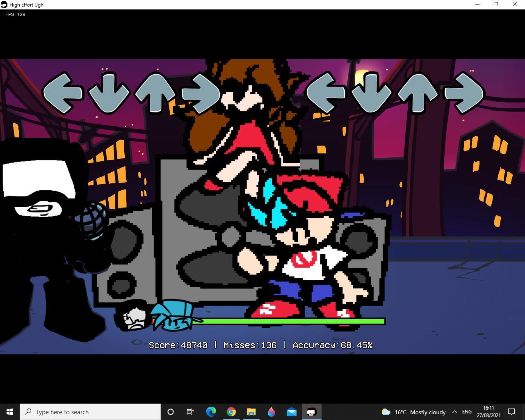Launch Microsoft Edge from the taskbar
Image resolution: width=525 pixels, height=420 pixels.
[211, 412]
